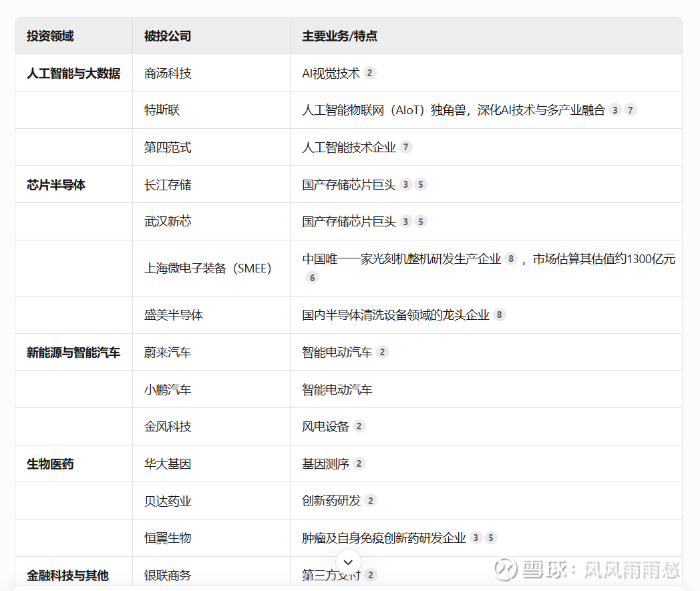Click the 盛美半导体 company cell
Viewport: 700px width, 591px height.
211,315
